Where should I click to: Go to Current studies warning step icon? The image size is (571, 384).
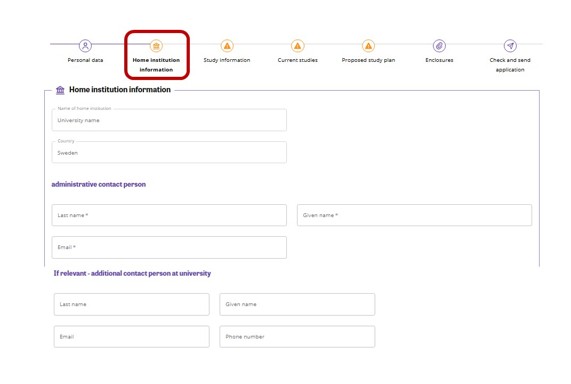pyautogui.click(x=298, y=46)
